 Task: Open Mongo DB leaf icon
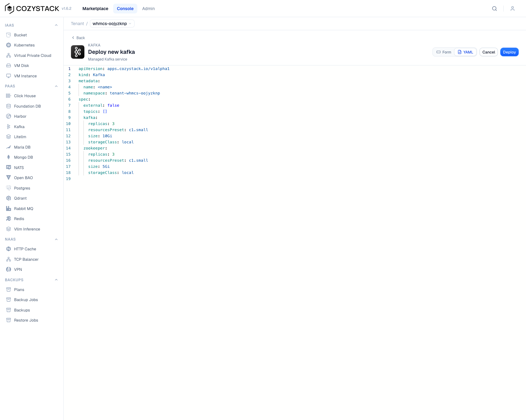pyautogui.click(x=9, y=157)
